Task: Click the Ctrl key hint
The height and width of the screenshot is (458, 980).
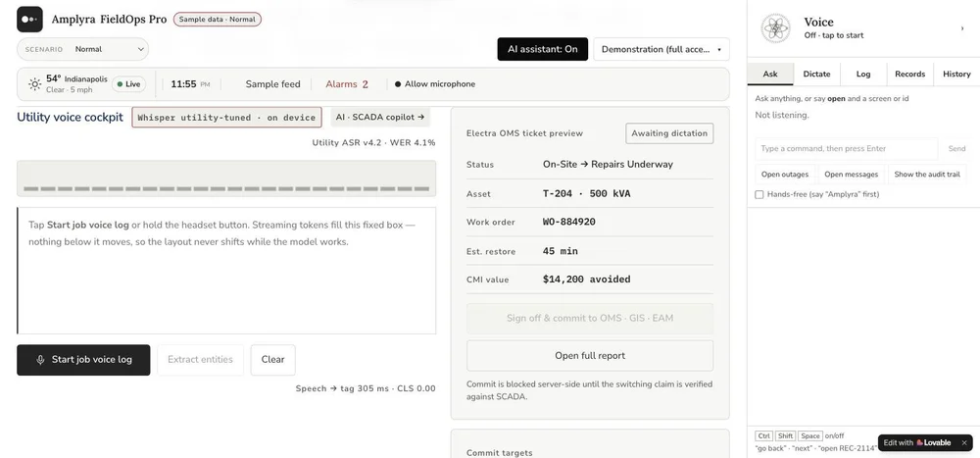Action: point(763,436)
